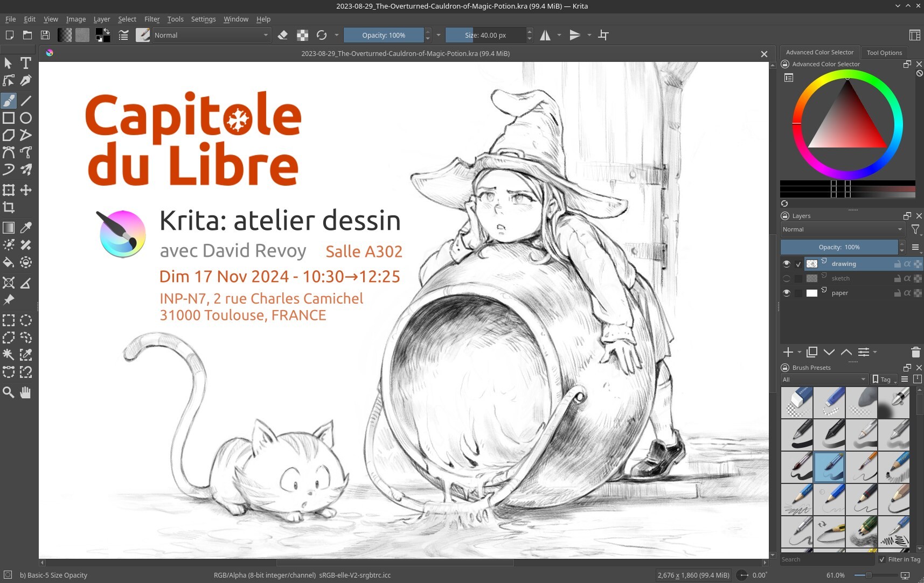Click the layer Opacity slider in Layers

pos(839,247)
